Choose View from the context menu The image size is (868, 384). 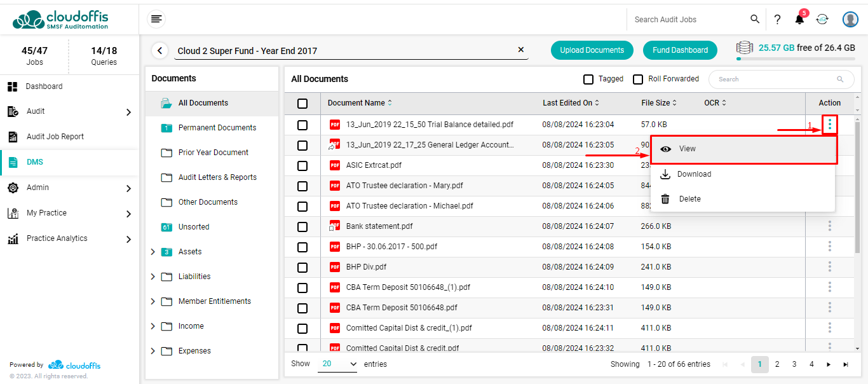pos(743,149)
